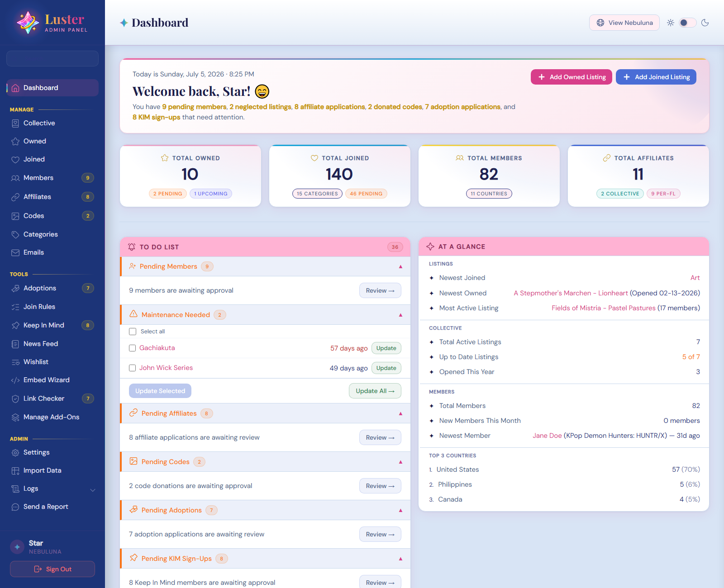The width and height of the screenshot is (724, 588).
Task: Open the Dashboard sidebar item
Action: [52, 88]
